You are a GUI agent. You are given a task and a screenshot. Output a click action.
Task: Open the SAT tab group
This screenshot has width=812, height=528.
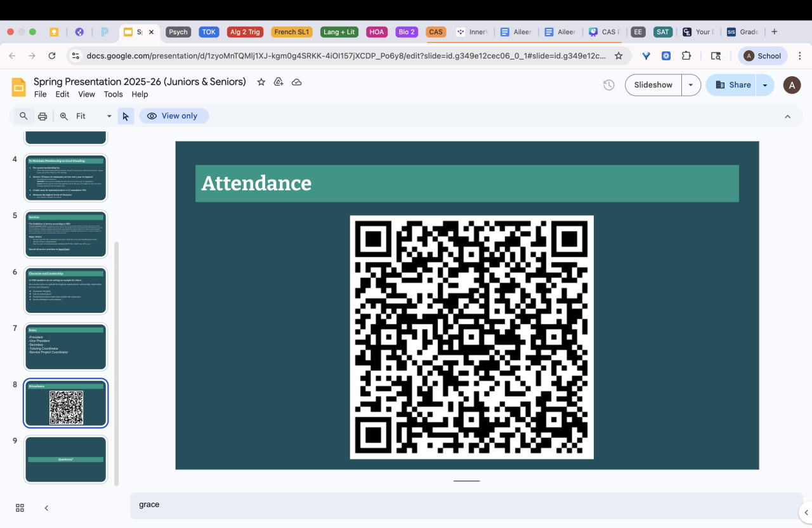pos(663,32)
